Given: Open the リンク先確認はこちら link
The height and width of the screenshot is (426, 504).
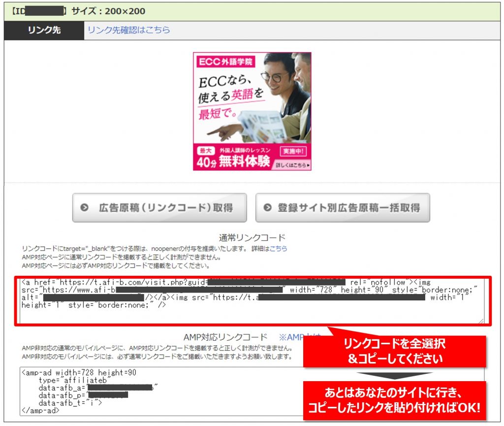Looking at the screenshot, I should pyautogui.click(x=128, y=30).
